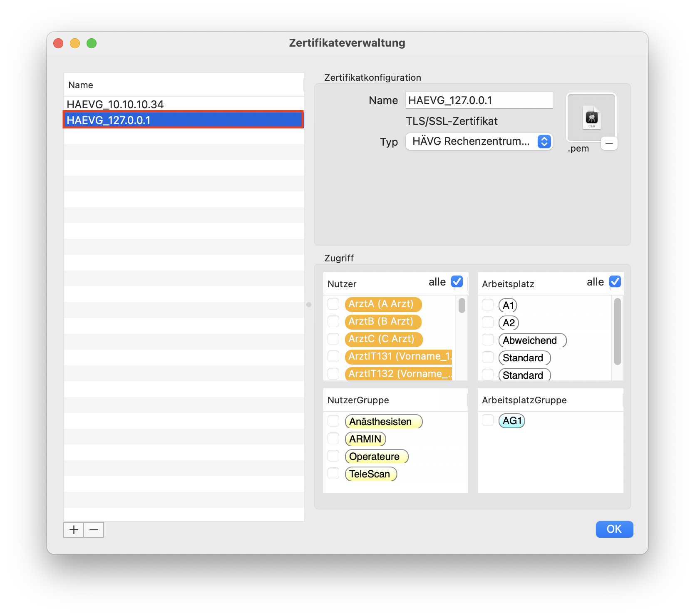Click the split view divider handle
The image size is (695, 616).
(309, 305)
